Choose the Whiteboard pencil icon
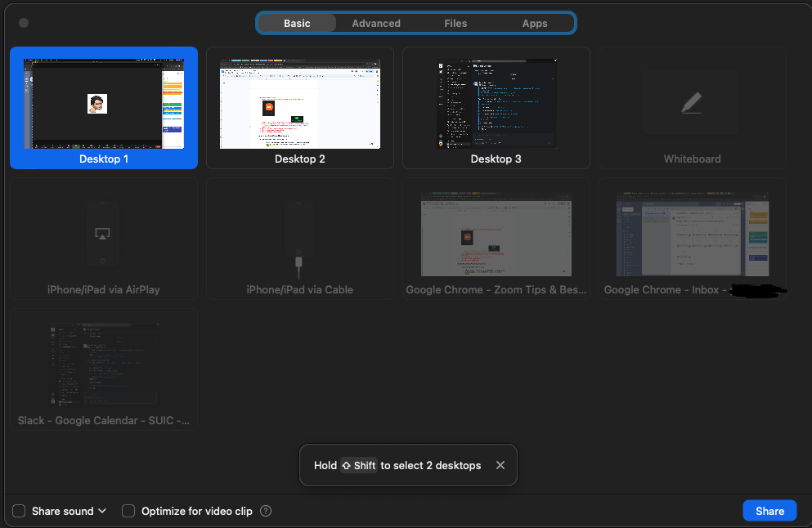 (x=692, y=103)
